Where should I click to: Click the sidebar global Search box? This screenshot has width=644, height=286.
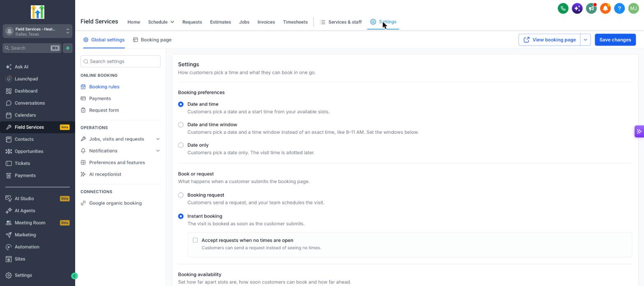32,48
